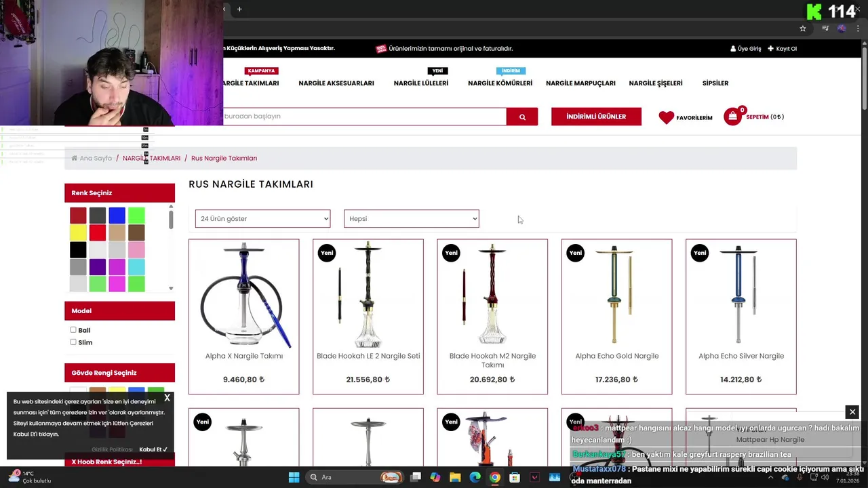Check the Ball model checkbox
Screen dimensions: 868x488
click(73, 330)
